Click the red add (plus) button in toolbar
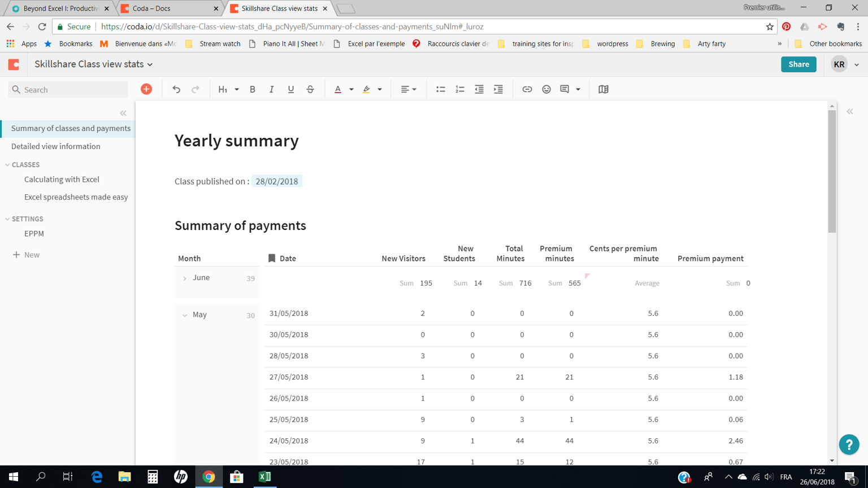 tap(146, 89)
